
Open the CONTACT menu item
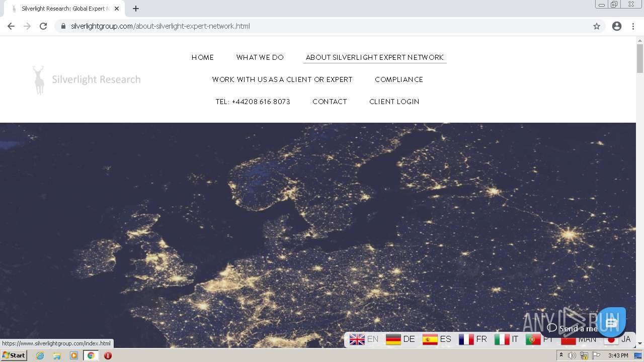click(330, 102)
